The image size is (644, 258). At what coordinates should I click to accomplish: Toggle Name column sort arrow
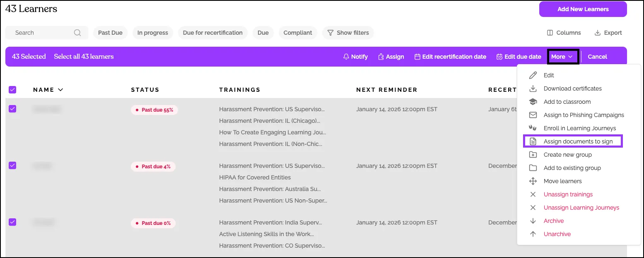click(x=60, y=90)
